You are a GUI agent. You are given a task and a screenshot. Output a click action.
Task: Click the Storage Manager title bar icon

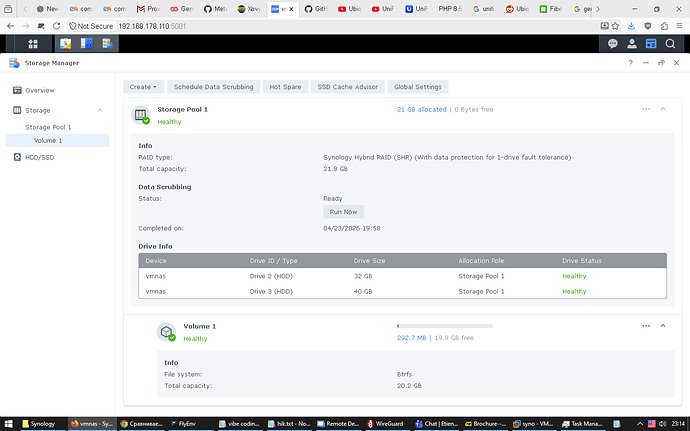click(x=14, y=63)
